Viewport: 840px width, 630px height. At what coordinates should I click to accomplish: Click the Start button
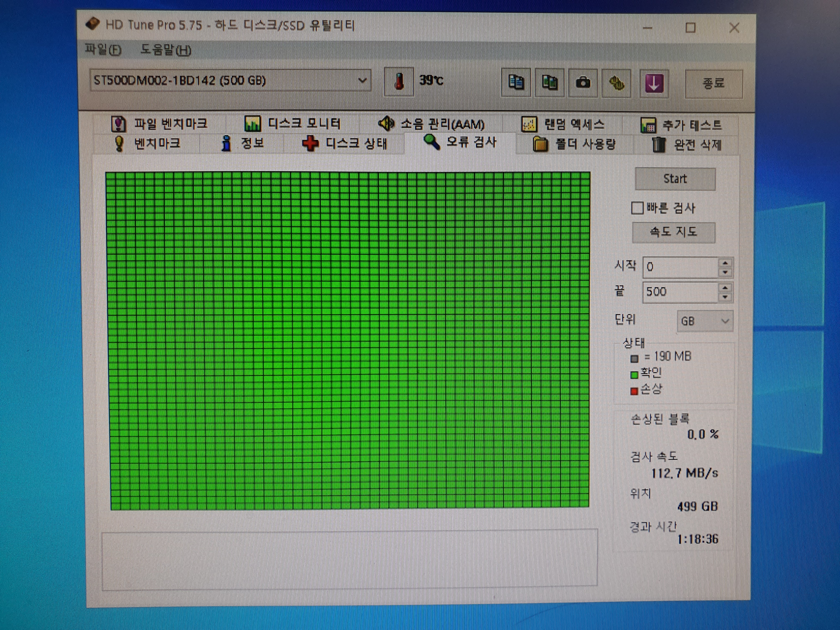675,179
